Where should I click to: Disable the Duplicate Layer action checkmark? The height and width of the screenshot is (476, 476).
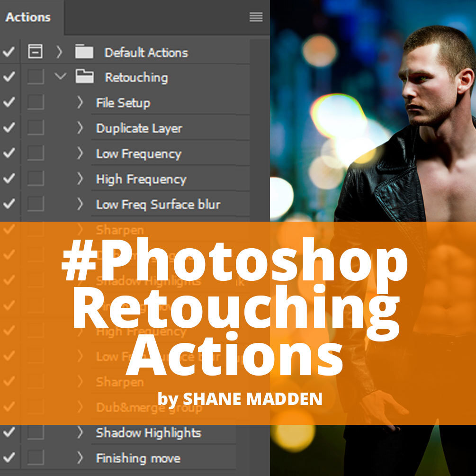[x=9, y=127]
